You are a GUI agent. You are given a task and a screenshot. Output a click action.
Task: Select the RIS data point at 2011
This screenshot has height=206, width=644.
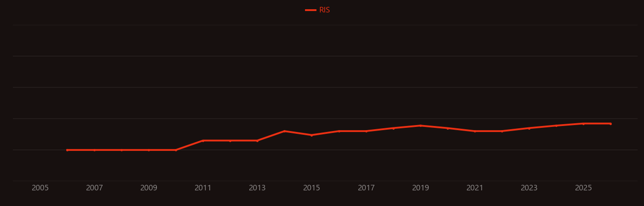tap(203, 141)
